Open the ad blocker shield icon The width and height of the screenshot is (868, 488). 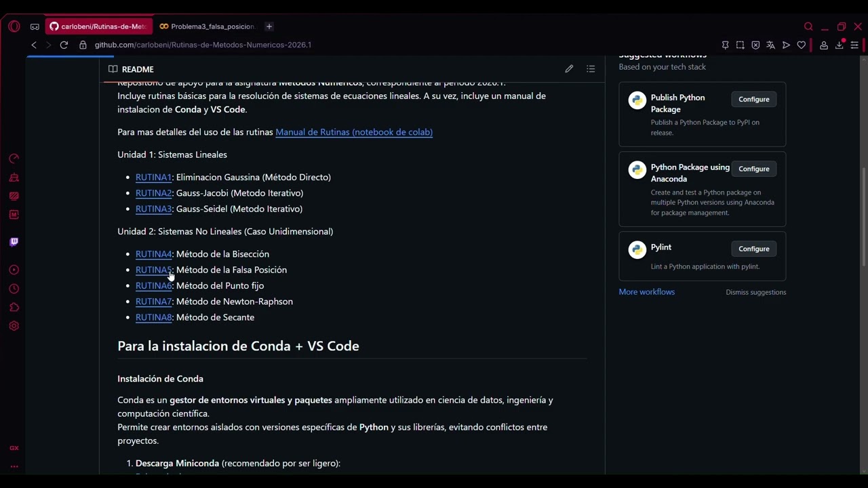pyautogui.click(x=755, y=45)
